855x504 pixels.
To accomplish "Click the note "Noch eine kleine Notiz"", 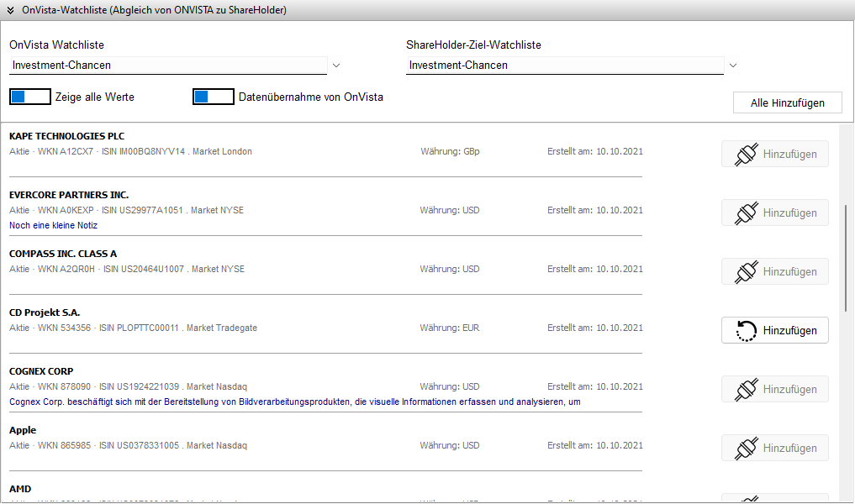I will click(x=54, y=226).
